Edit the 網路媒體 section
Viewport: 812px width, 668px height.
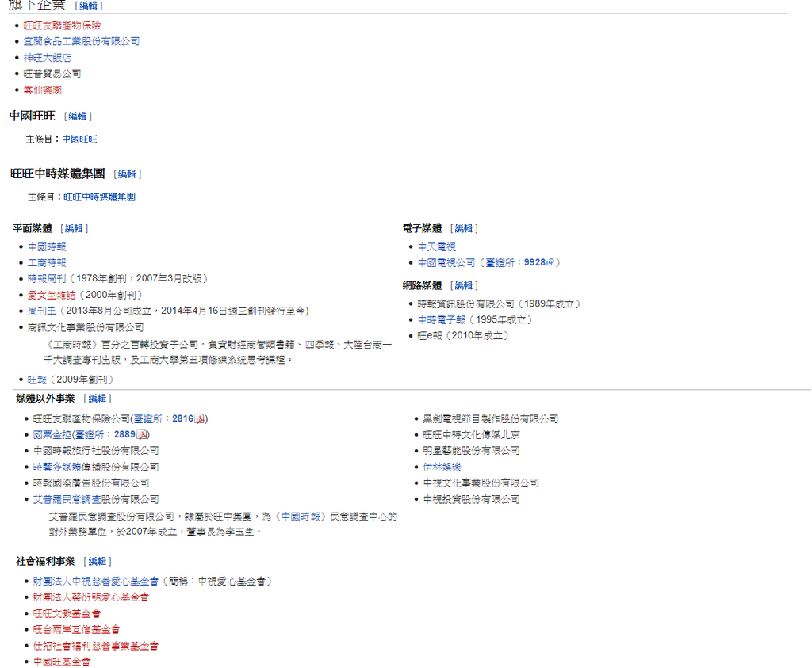464,285
